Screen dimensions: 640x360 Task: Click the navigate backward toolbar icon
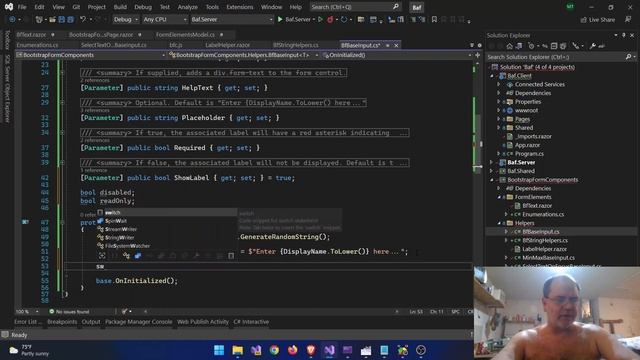click(x=12, y=19)
